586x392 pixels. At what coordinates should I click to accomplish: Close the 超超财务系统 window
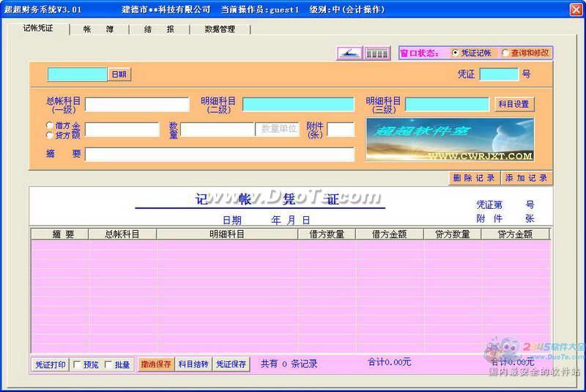coord(576,10)
